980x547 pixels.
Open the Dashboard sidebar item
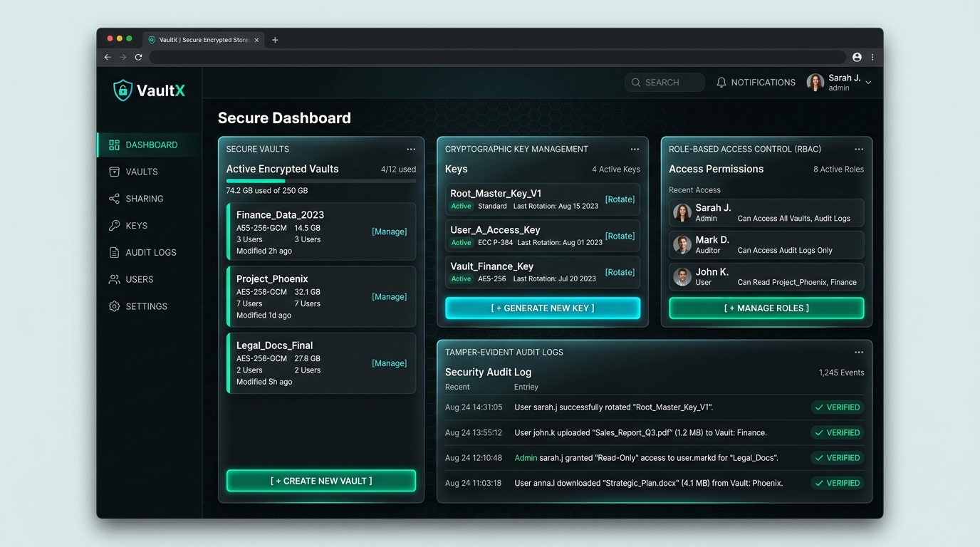click(x=150, y=145)
